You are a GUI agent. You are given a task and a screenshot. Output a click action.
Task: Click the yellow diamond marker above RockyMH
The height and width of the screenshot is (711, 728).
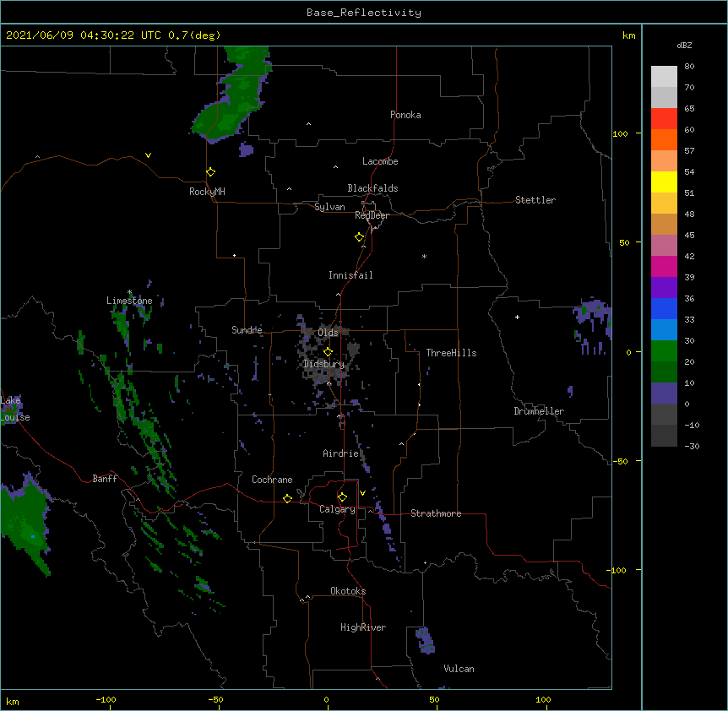(211, 172)
